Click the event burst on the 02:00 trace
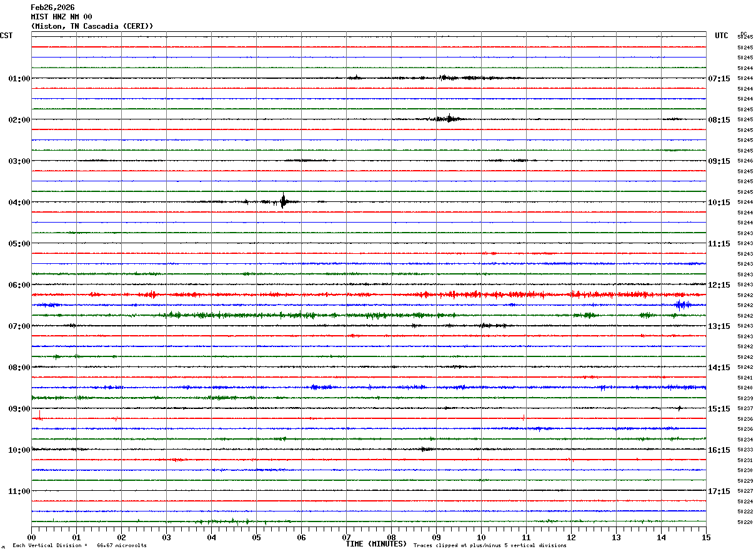This screenshot has height=554, width=756. (x=448, y=118)
